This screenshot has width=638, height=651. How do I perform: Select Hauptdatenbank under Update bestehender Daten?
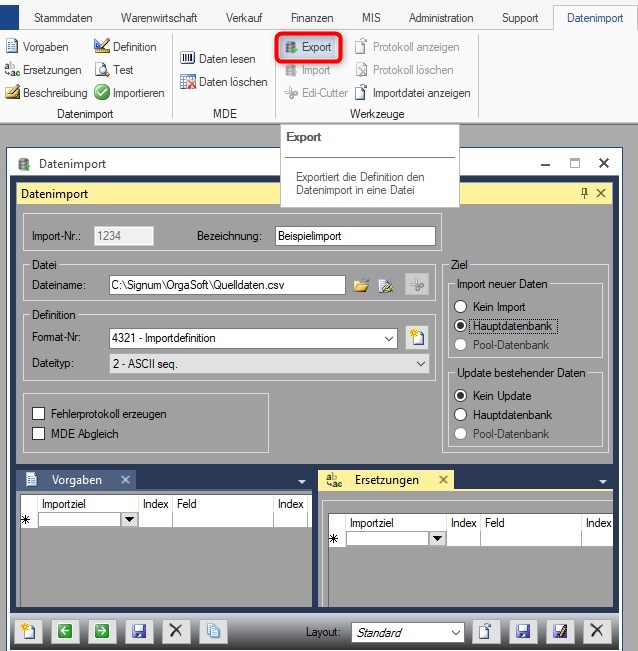(x=460, y=415)
